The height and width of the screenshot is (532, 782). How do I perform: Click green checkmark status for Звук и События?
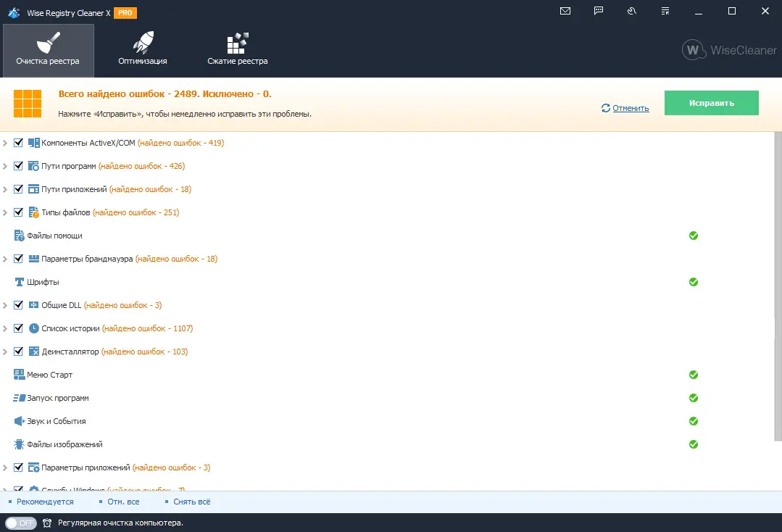pyautogui.click(x=694, y=421)
